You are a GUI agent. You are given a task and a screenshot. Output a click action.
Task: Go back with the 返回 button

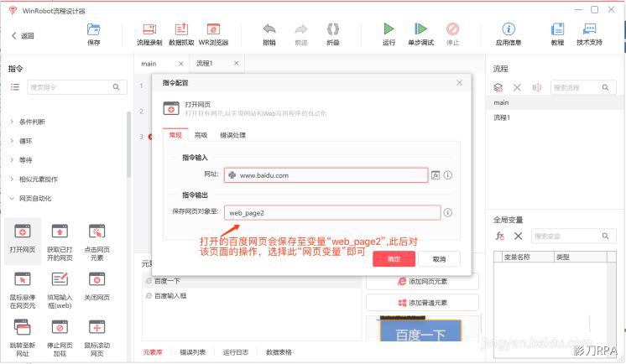pos(23,35)
